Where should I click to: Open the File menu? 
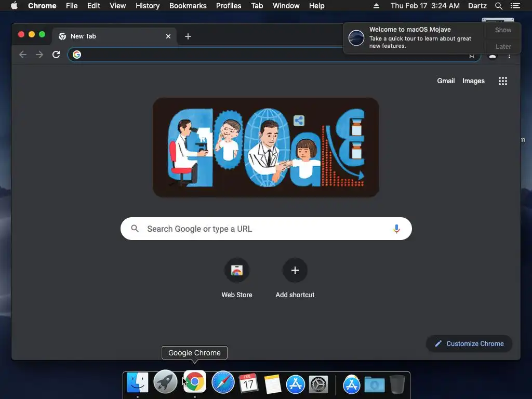click(72, 6)
